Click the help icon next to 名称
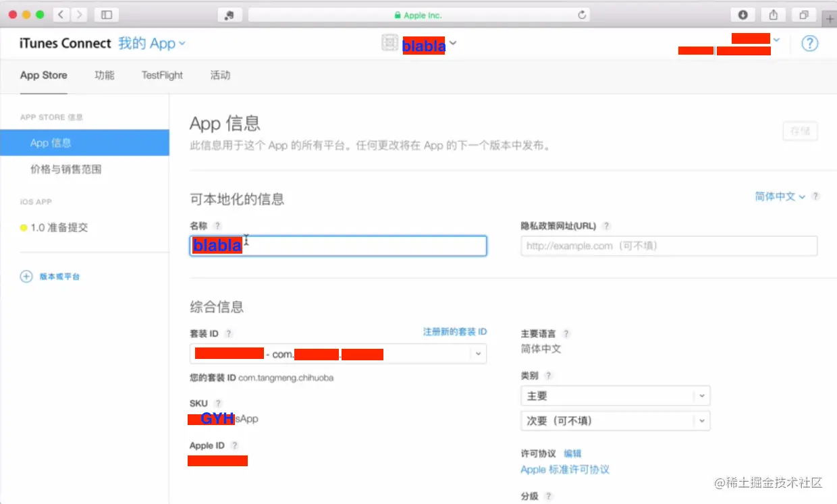The height and width of the screenshot is (504, 837). [x=217, y=226]
